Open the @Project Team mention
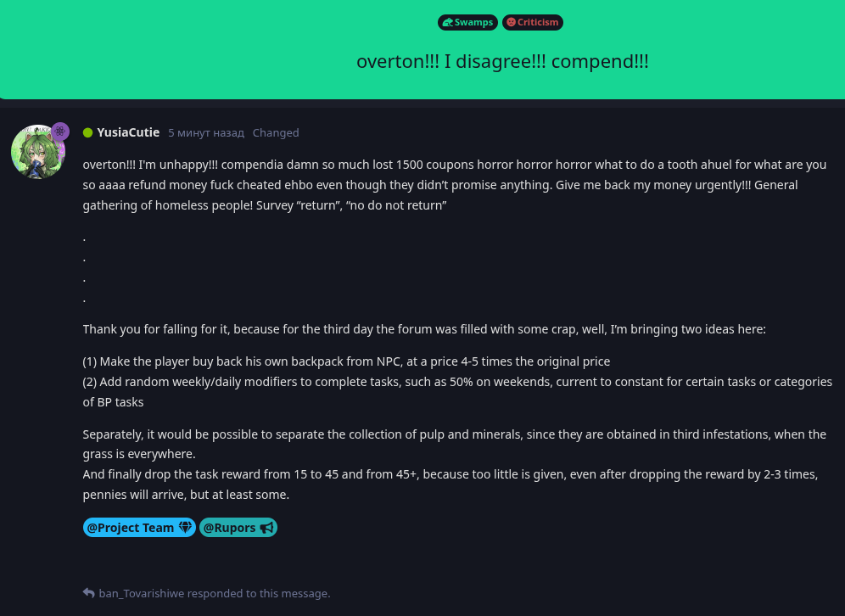The image size is (845, 616). coord(139,528)
